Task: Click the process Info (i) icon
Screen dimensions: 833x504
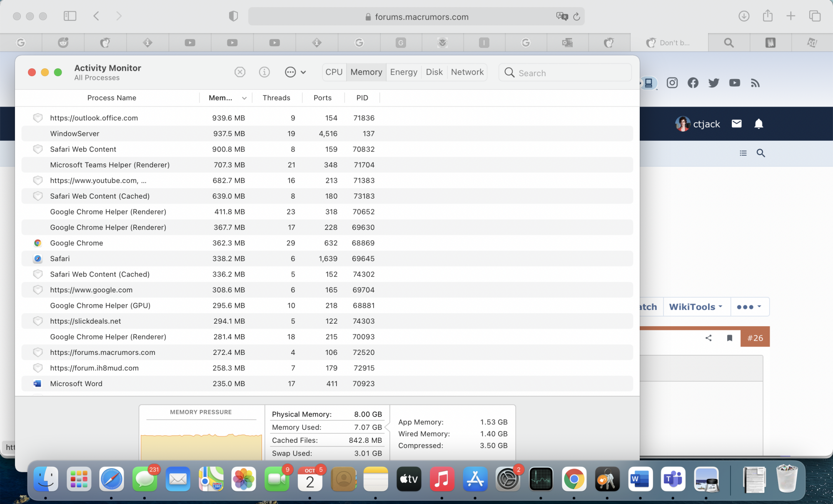Action: [264, 72]
